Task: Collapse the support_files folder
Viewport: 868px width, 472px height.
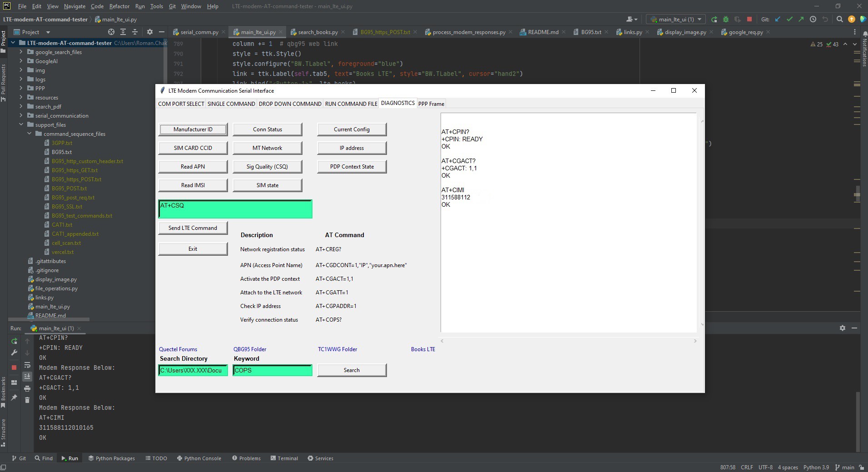Action: point(21,124)
